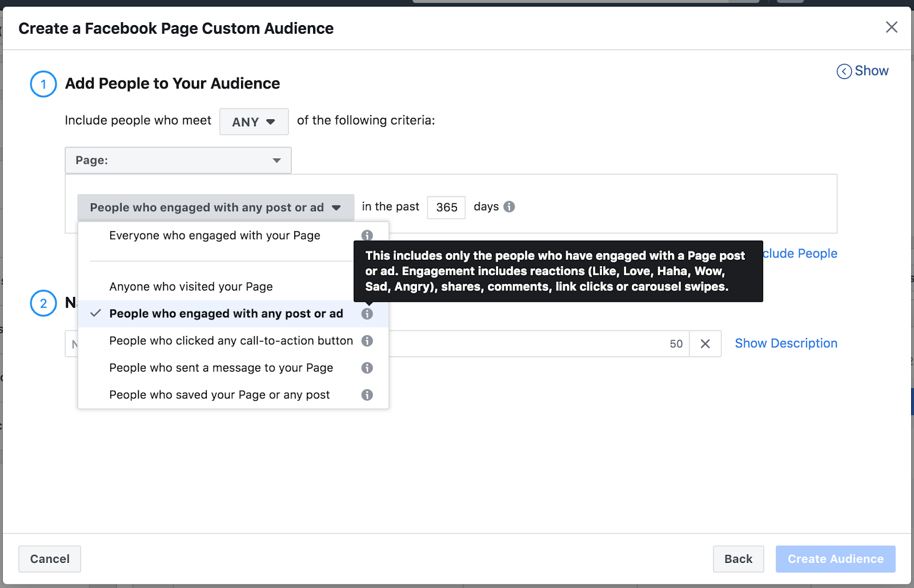Click the X icon to clear audience name
The width and height of the screenshot is (914, 588).
(705, 344)
